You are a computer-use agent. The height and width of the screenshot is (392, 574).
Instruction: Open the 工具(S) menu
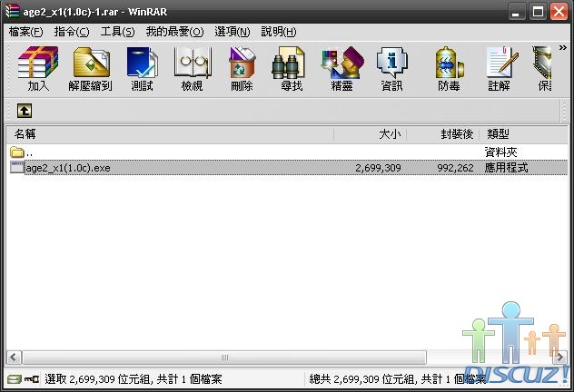coord(117,32)
